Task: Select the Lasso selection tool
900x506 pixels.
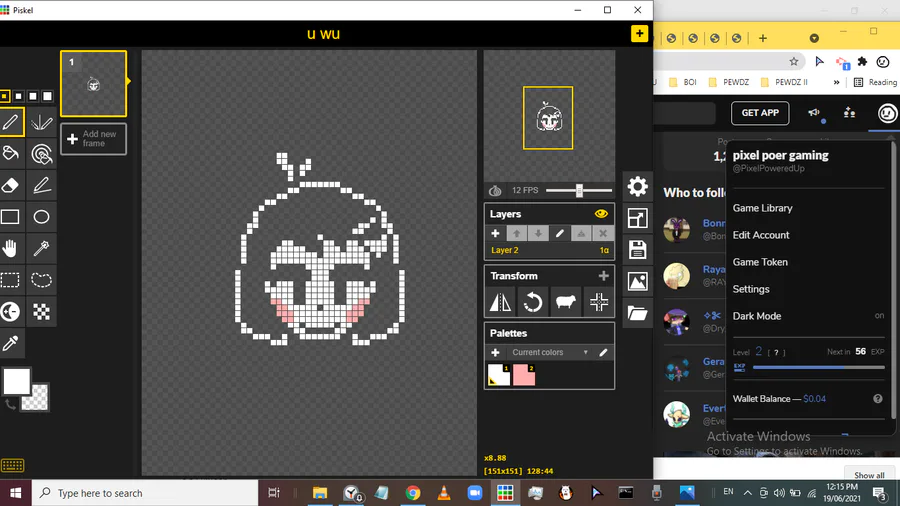Action: [x=41, y=280]
